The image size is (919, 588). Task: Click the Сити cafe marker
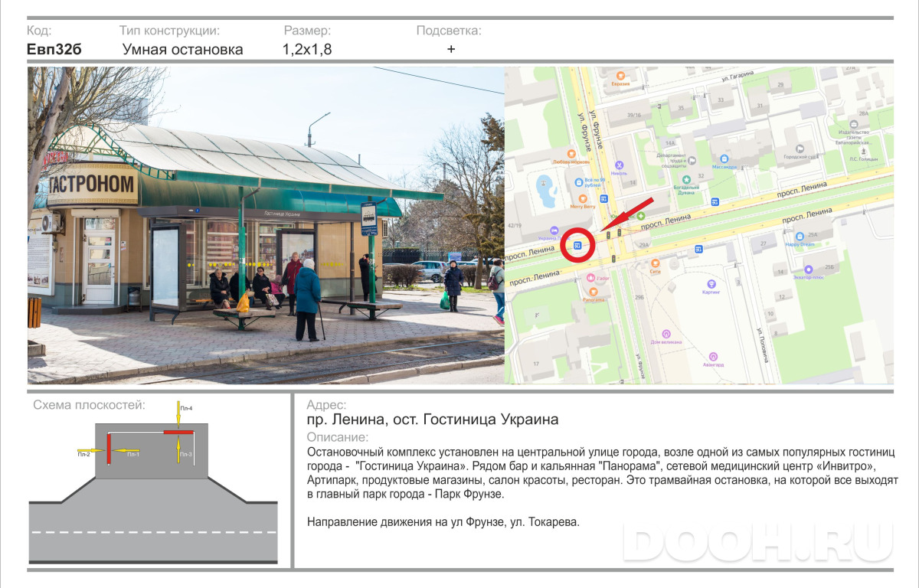pyautogui.click(x=655, y=263)
